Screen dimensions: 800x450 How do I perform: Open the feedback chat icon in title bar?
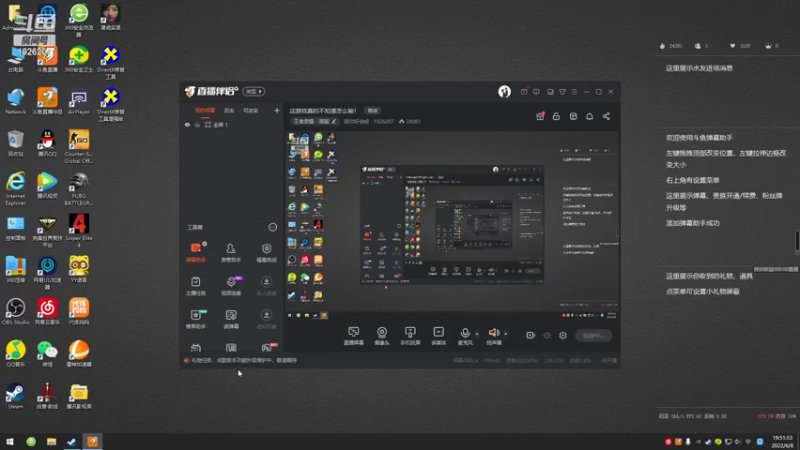coord(536,92)
